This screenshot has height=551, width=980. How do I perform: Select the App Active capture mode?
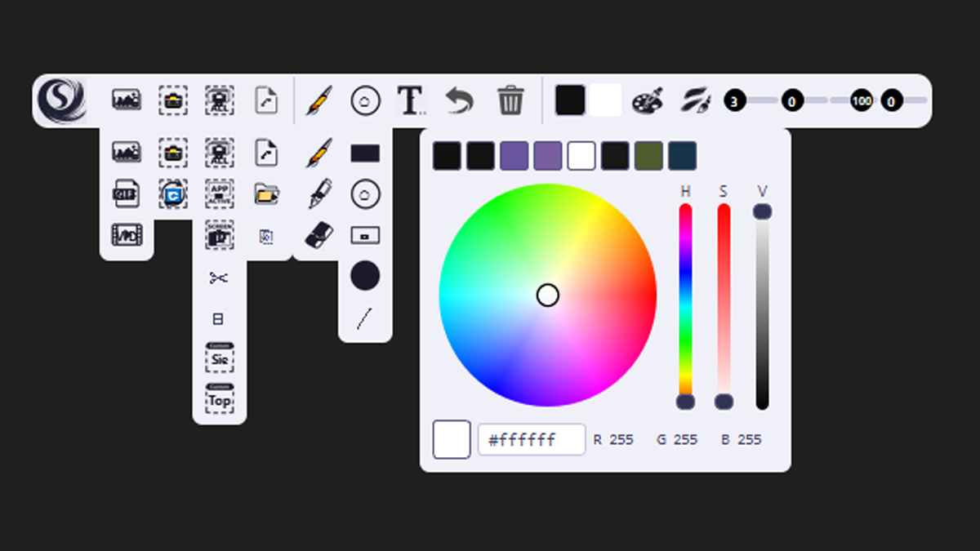pos(219,193)
